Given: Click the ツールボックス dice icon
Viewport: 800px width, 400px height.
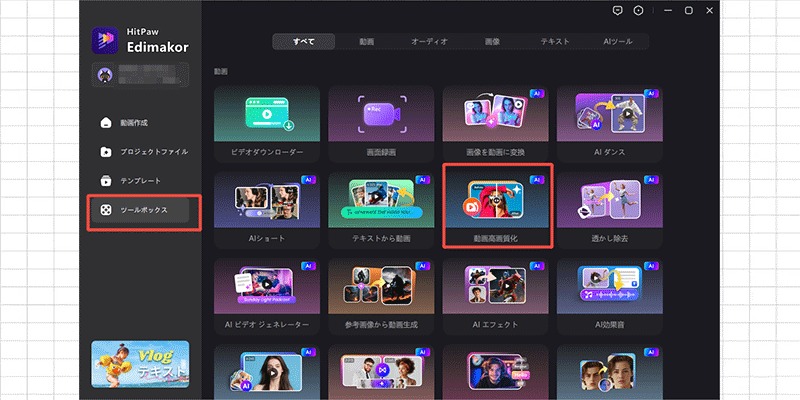Looking at the screenshot, I should (x=106, y=211).
